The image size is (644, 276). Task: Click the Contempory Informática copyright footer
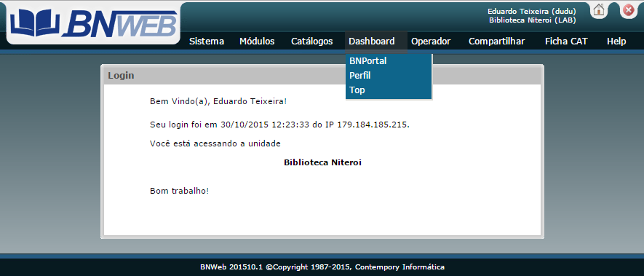(x=322, y=267)
